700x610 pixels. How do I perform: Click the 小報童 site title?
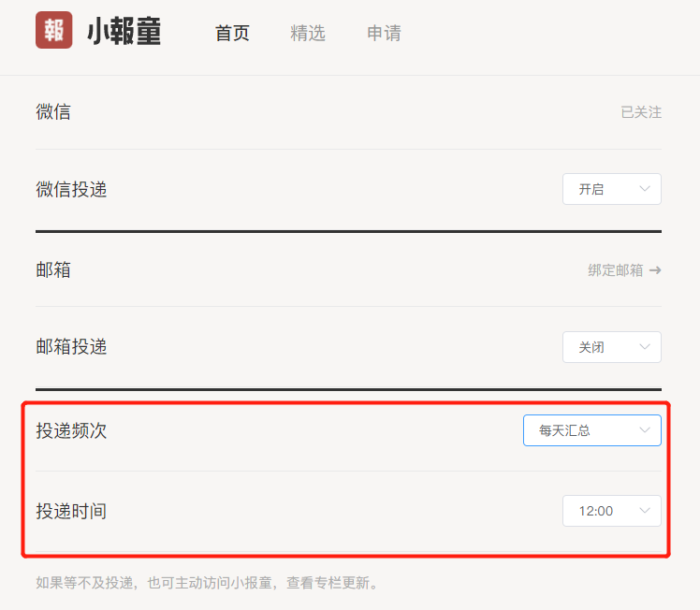124,31
